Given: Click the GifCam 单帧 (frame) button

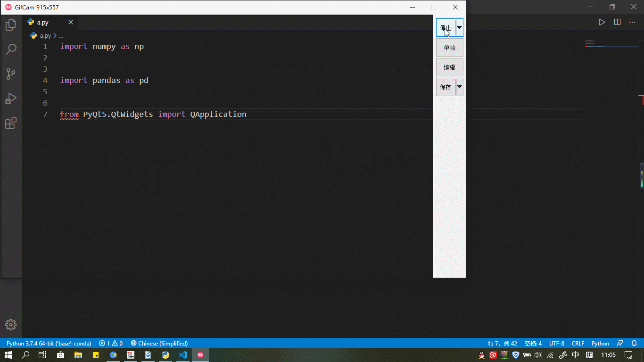Looking at the screenshot, I should 450,48.
